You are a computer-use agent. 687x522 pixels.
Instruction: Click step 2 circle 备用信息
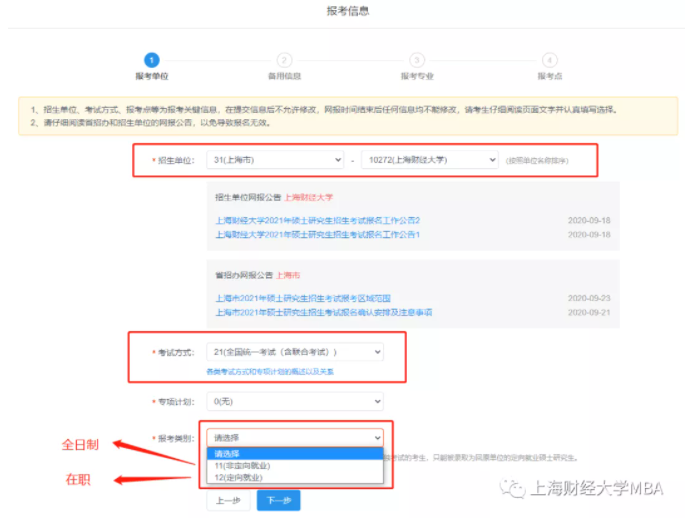[x=284, y=60]
